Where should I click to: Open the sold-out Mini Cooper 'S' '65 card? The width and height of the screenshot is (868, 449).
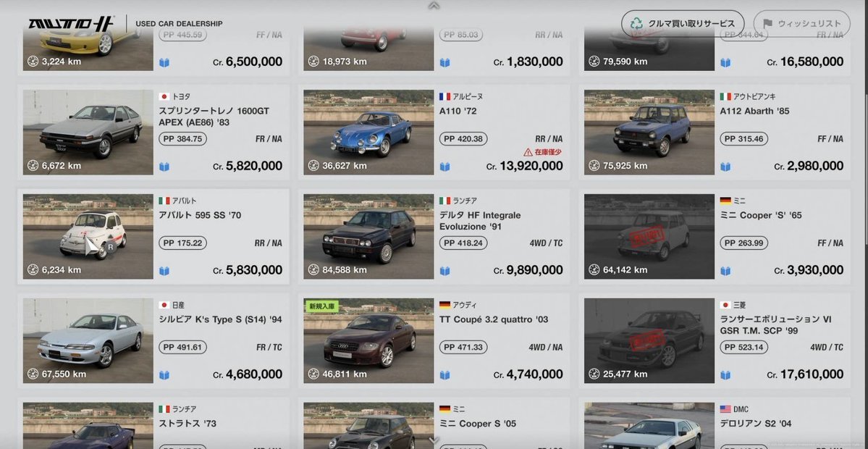tap(715, 236)
